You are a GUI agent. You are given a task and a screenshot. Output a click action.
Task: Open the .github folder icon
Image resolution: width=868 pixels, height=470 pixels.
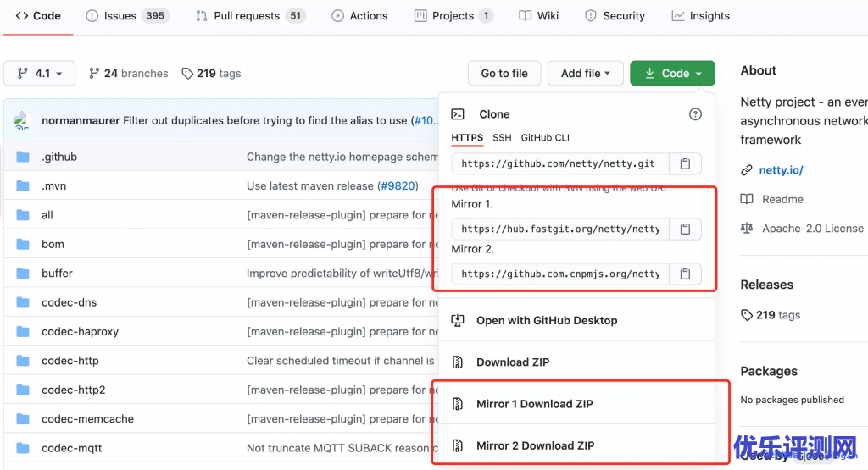point(23,157)
